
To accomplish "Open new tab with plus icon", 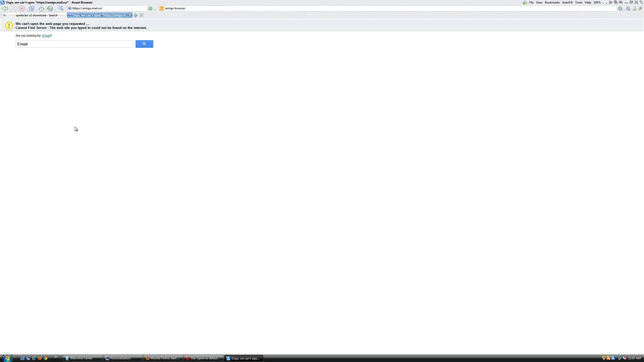I will pyautogui.click(x=136, y=15).
